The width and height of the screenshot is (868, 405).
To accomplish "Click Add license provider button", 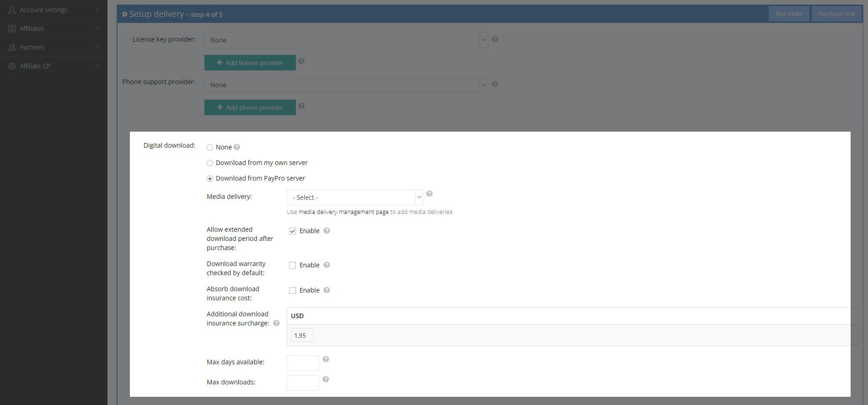I will click(250, 63).
